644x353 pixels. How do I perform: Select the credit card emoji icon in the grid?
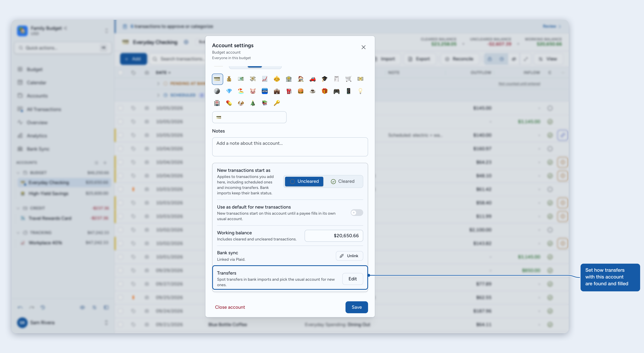217,79
